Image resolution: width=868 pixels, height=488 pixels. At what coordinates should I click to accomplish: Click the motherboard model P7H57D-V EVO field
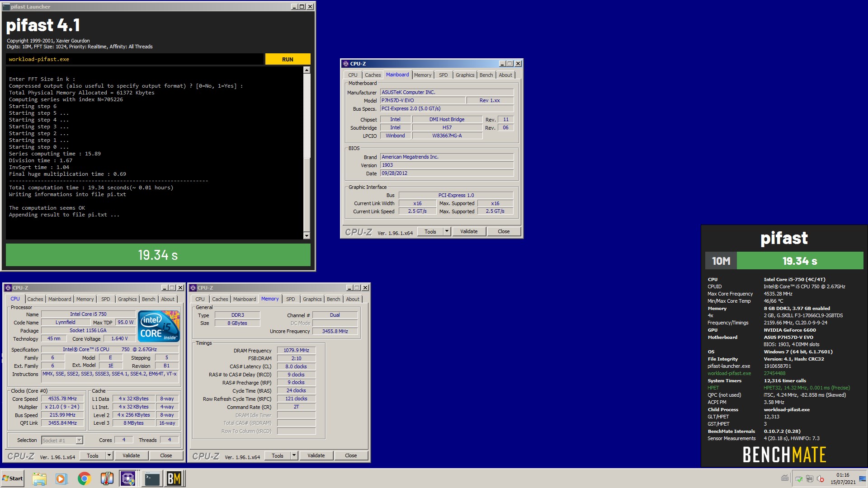click(x=422, y=100)
